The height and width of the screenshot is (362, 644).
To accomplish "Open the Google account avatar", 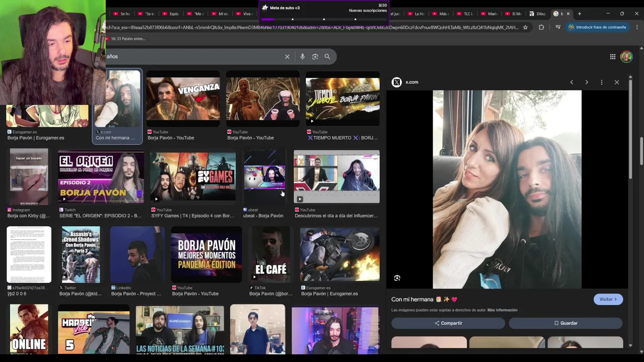I will pos(626,57).
